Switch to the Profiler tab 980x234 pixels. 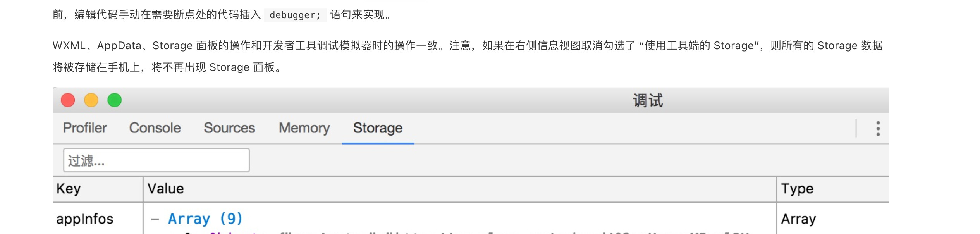pyautogui.click(x=85, y=128)
